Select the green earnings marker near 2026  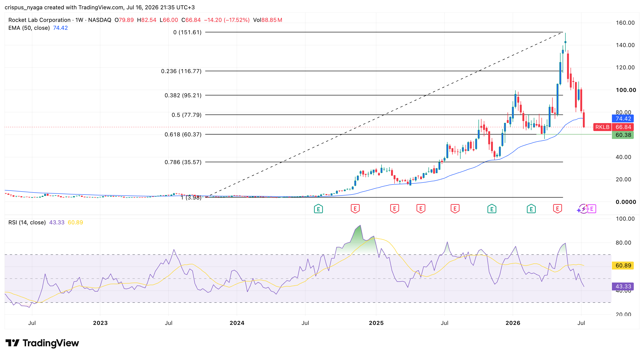[x=531, y=209]
